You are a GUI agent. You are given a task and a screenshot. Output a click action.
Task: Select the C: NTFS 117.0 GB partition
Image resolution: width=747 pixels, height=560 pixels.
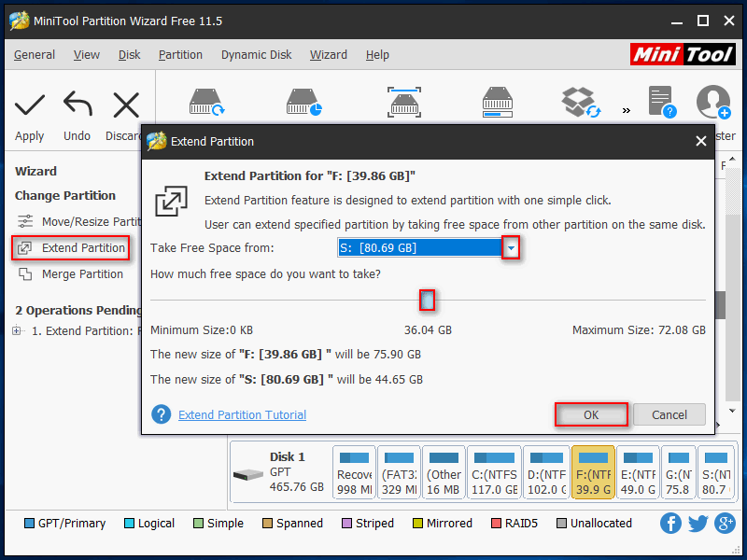tap(495, 472)
